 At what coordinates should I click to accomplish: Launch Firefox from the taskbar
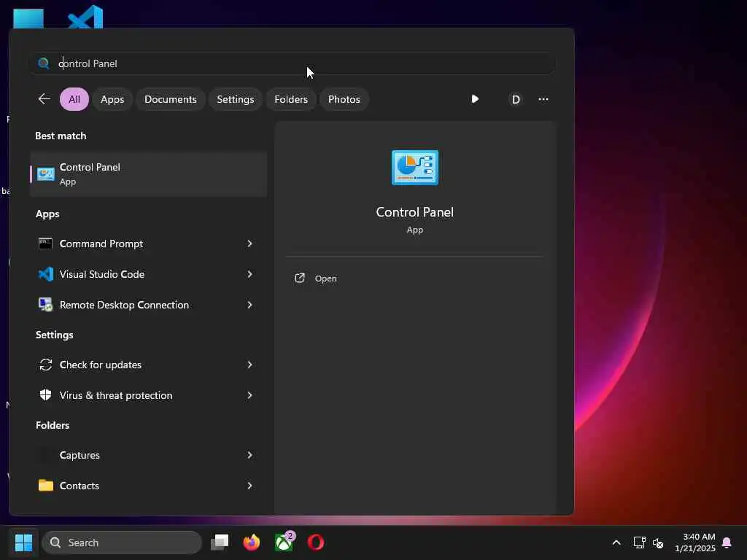[x=252, y=542]
